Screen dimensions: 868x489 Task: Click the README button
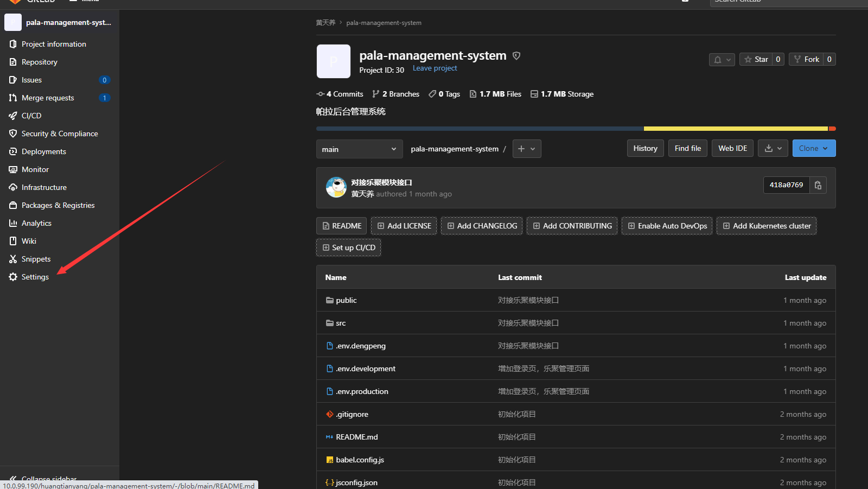[x=341, y=226]
